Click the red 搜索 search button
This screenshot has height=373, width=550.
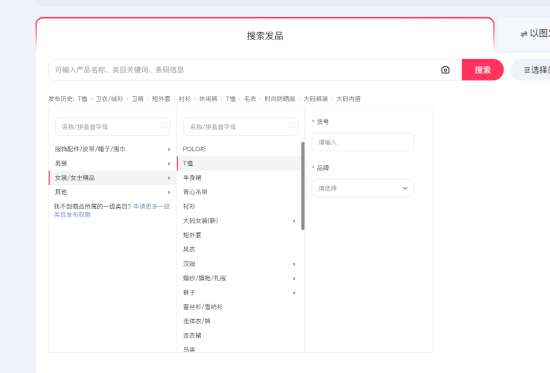coord(483,70)
